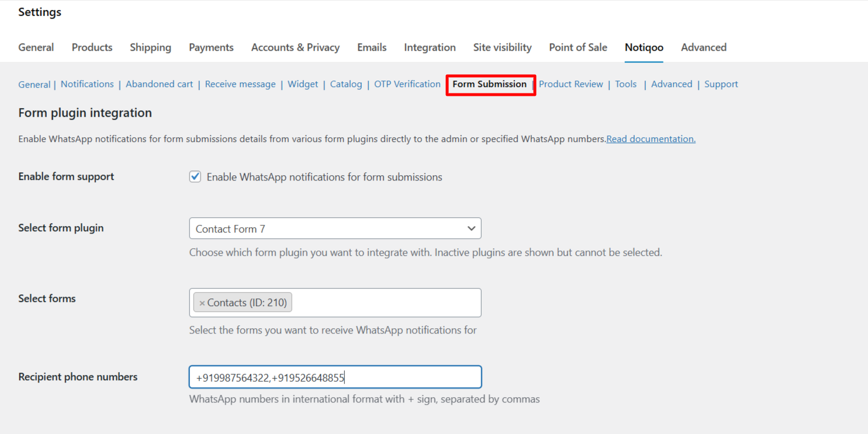Go to the Widget sub-section
Image resolution: width=868 pixels, height=434 pixels.
click(x=303, y=84)
